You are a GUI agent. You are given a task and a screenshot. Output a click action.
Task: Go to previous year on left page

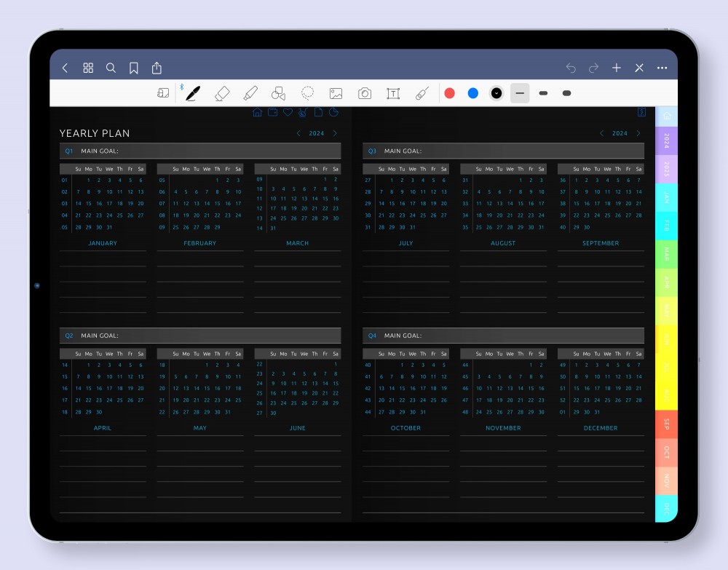tap(298, 133)
